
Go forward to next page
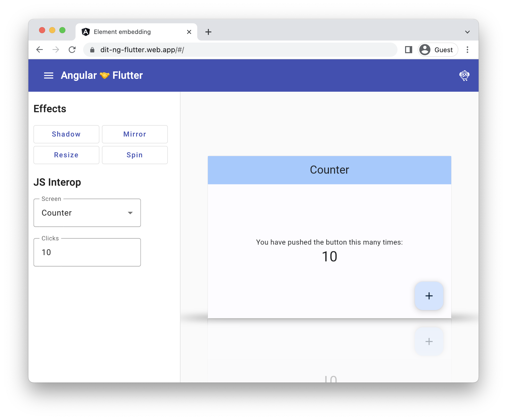click(56, 50)
